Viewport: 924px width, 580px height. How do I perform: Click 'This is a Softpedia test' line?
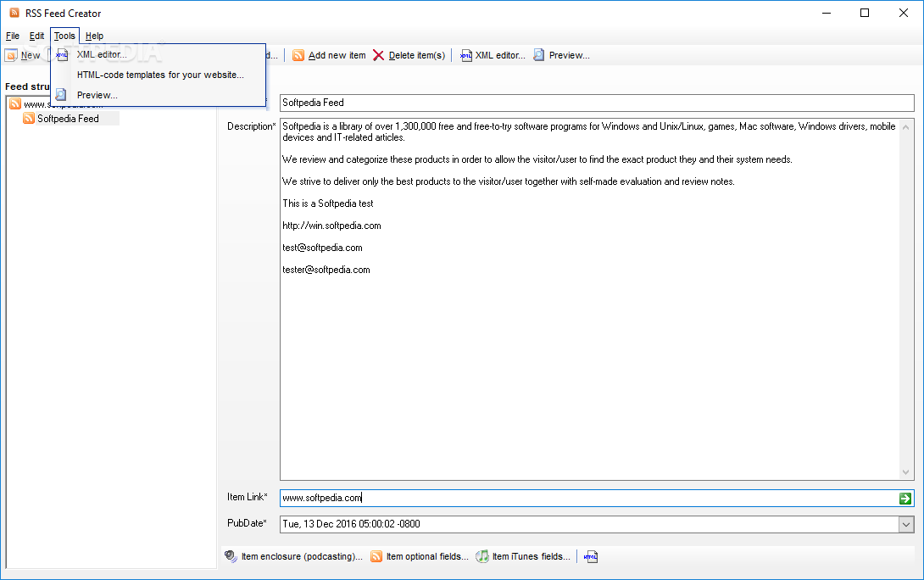[x=328, y=204]
